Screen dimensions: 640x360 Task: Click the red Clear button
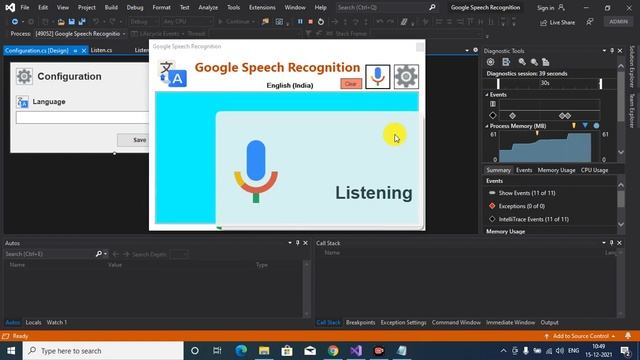[351, 84]
